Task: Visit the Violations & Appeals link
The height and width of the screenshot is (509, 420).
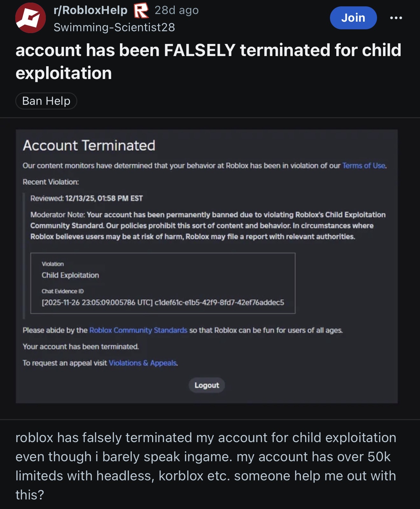Action: (142, 363)
